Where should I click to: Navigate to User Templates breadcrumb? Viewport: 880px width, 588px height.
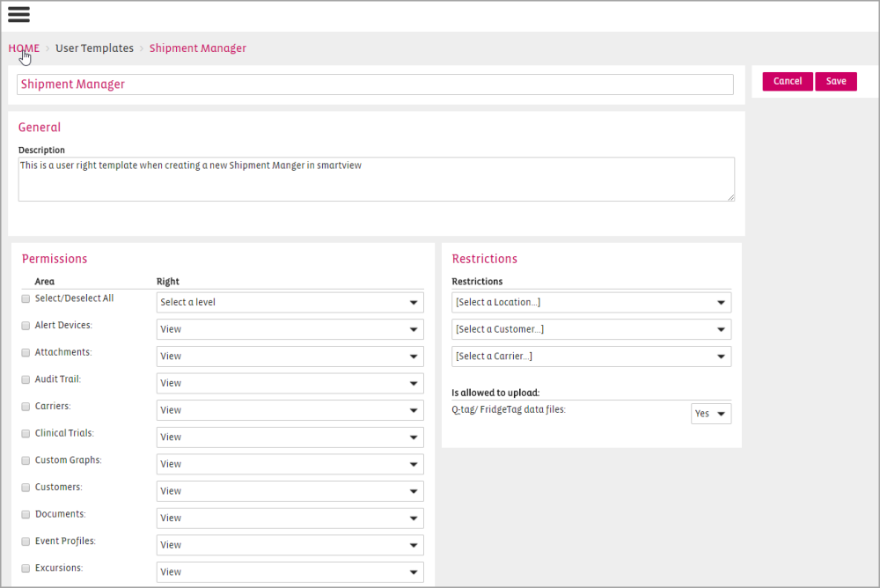(94, 48)
